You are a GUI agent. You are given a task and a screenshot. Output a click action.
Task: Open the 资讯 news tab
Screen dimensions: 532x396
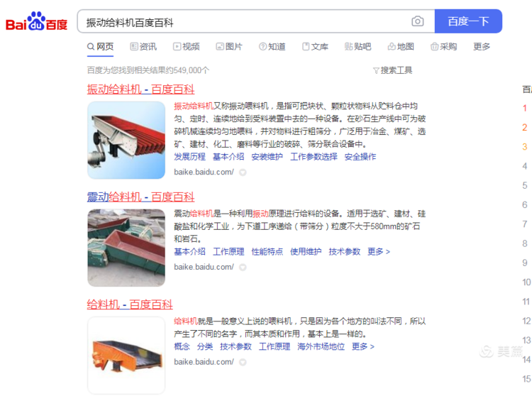pos(143,47)
